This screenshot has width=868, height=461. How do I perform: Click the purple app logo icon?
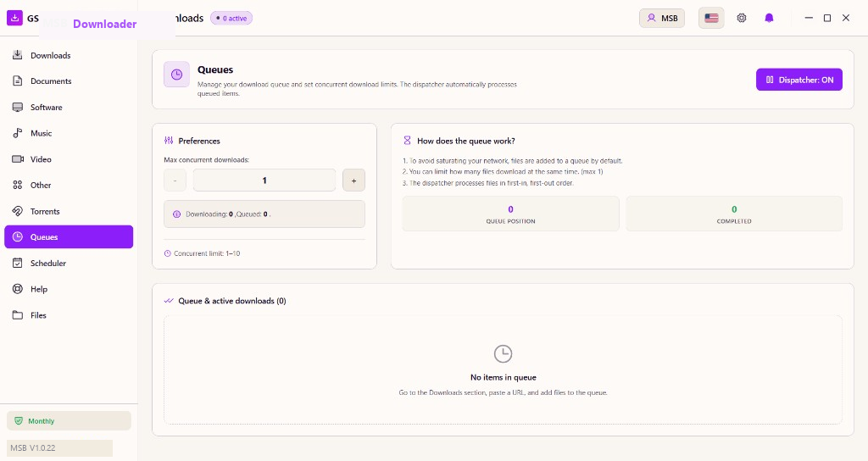click(15, 18)
